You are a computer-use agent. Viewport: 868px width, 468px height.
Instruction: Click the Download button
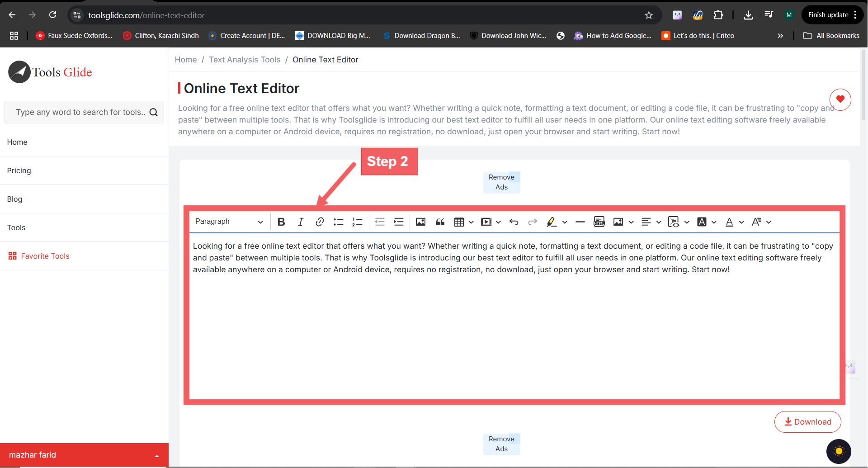807,422
